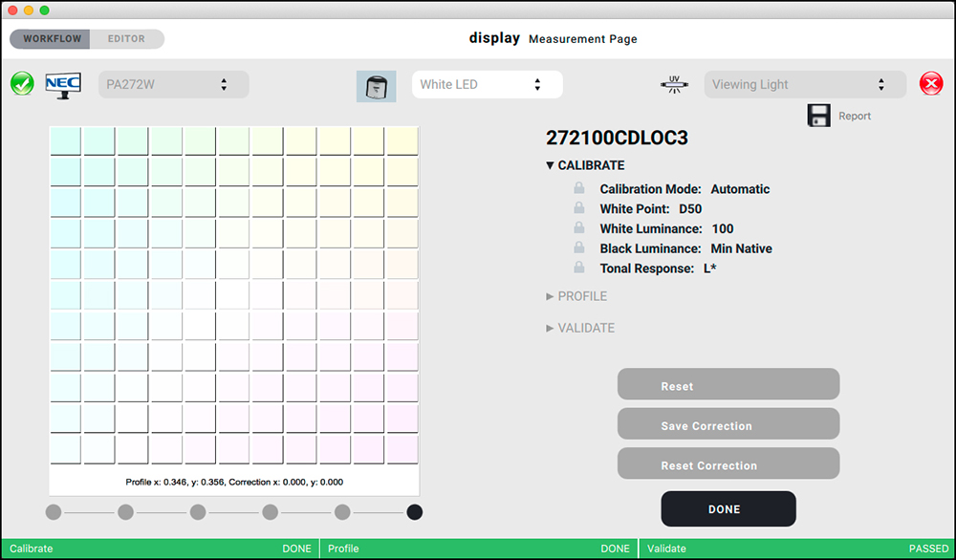
Task: Switch to the EDITOR tab
Action: 127,39
